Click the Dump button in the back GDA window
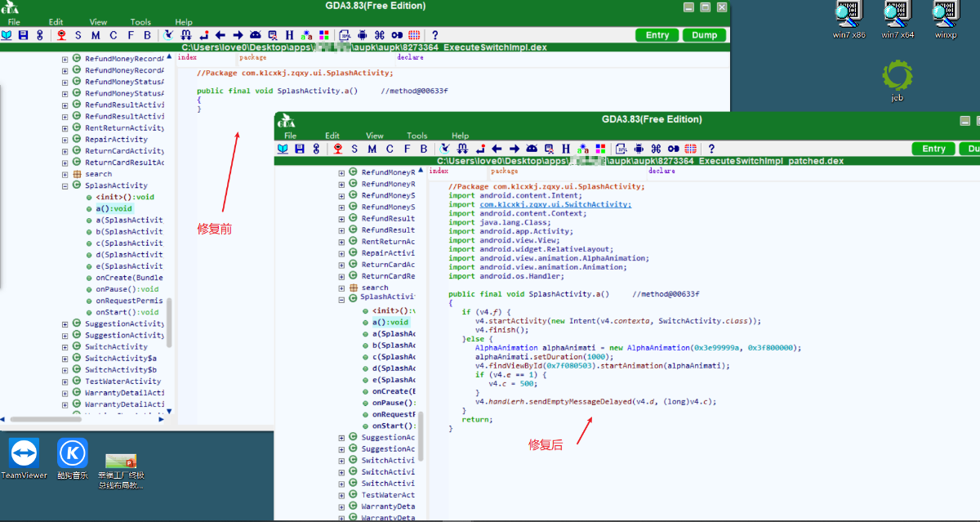The height and width of the screenshot is (522, 980). click(704, 35)
